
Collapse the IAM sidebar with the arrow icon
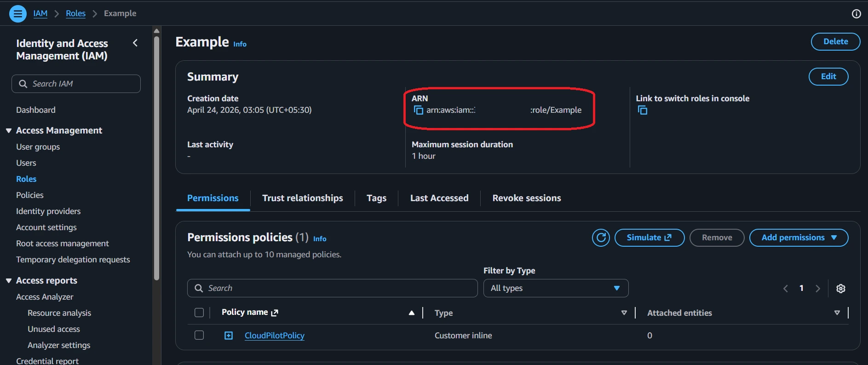(135, 43)
